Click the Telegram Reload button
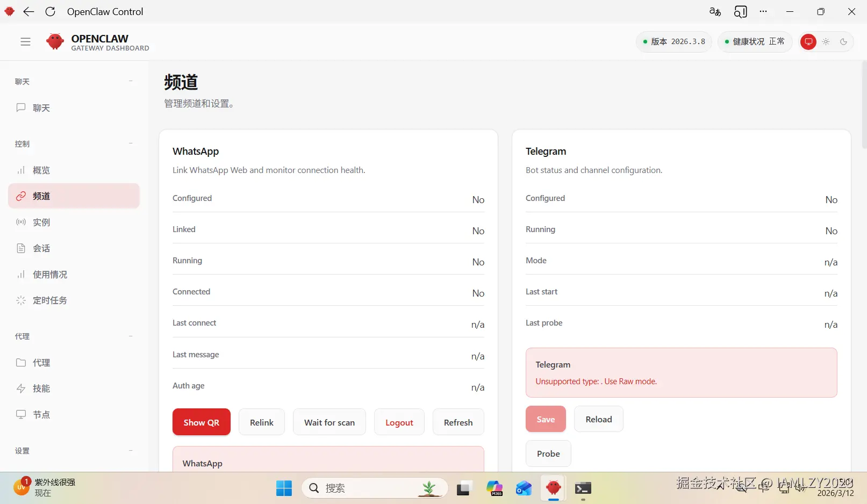This screenshot has height=504, width=867. coord(599,419)
